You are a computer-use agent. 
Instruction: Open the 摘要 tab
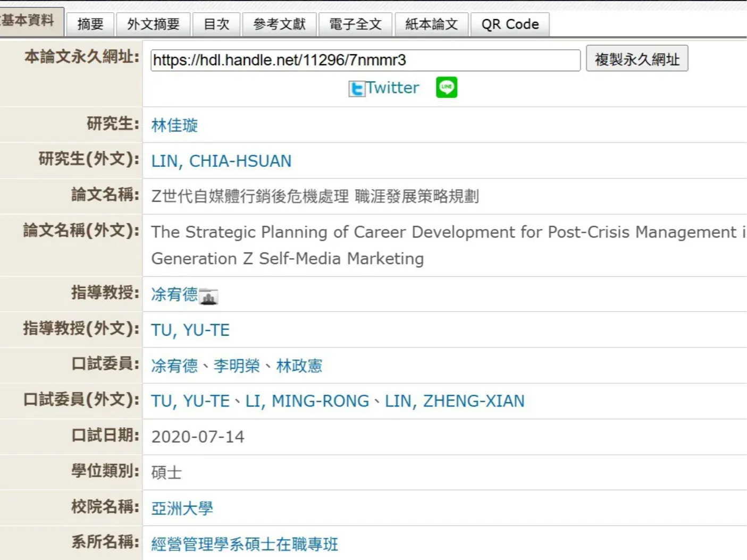click(x=90, y=24)
